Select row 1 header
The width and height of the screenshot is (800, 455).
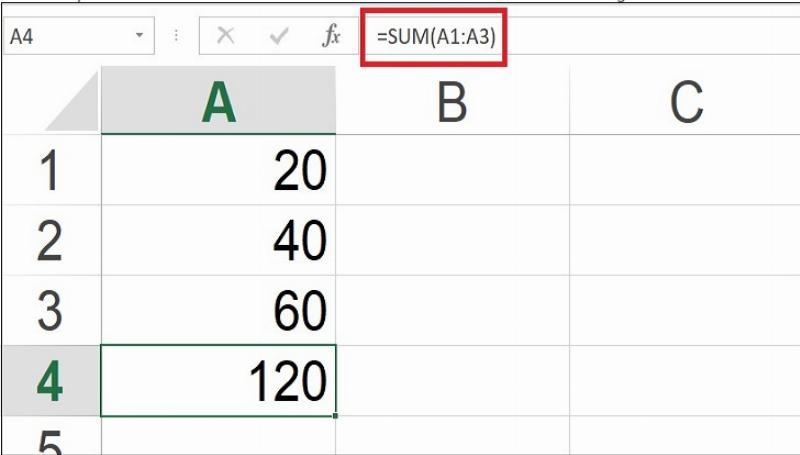click(x=51, y=170)
